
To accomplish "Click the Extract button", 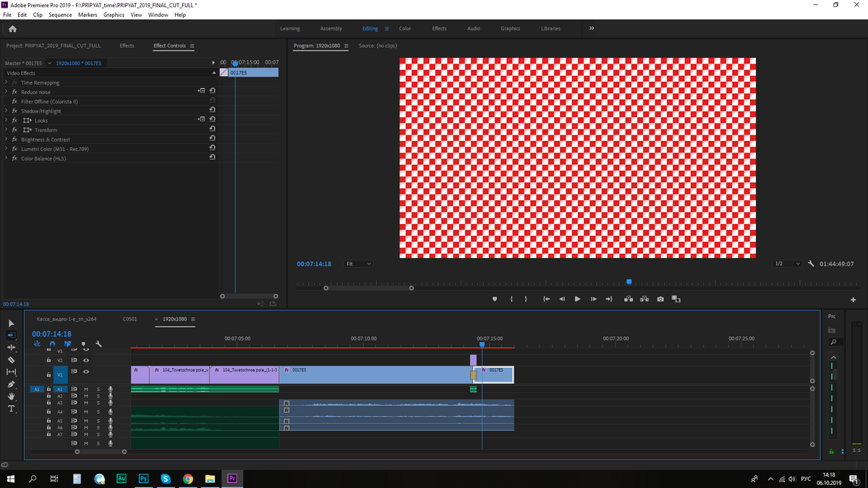I will pos(644,299).
